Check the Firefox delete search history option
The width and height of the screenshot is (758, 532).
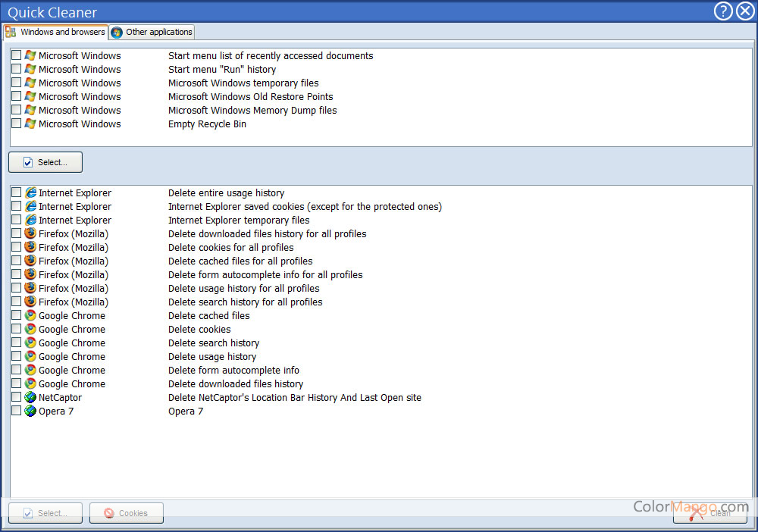pyautogui.click(x=16, y=302)
